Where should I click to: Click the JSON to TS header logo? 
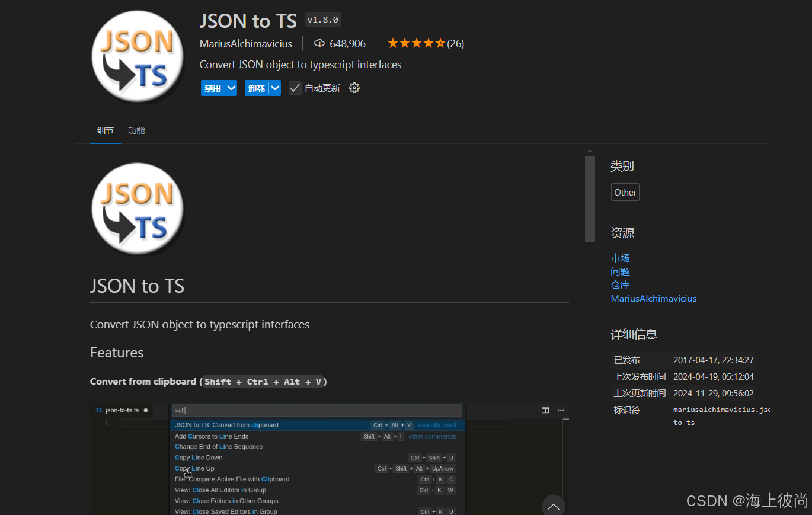tap(138, 56)
